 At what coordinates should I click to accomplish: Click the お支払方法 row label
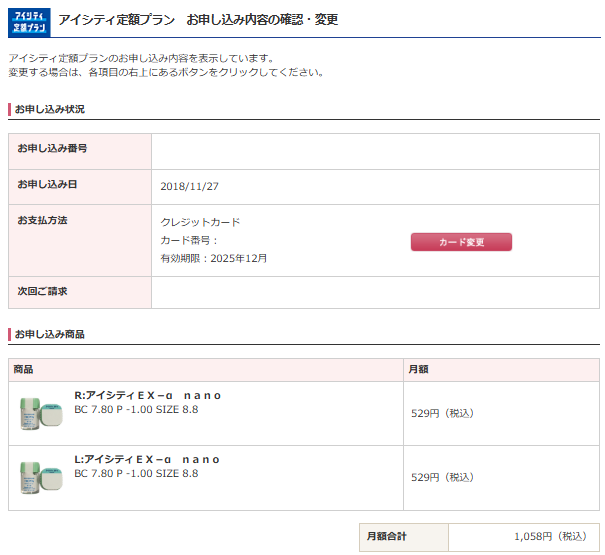tap(43, 220)
